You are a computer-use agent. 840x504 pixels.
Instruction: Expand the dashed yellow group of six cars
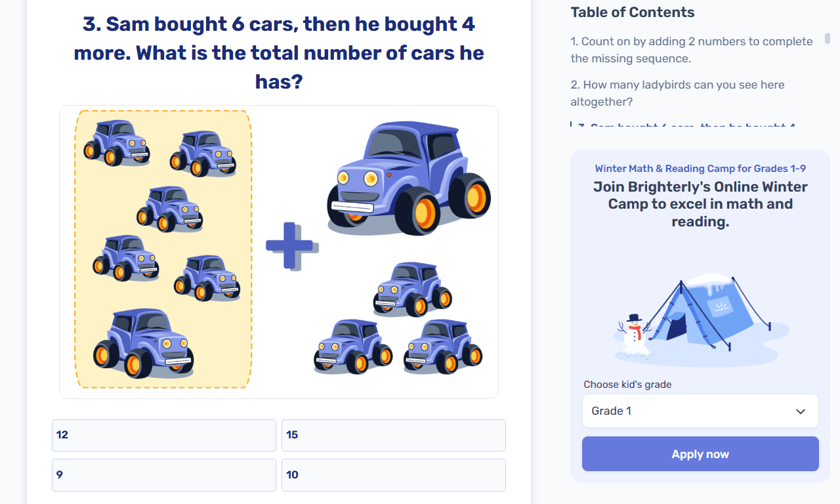coord(163,249)
